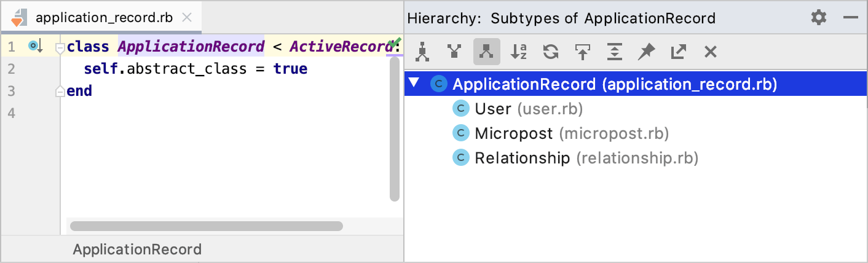Toggle Autoscroll to Source in the hierarchy toolbar
The width and height of the screenshot is (868, 263).
click(582, 52)
